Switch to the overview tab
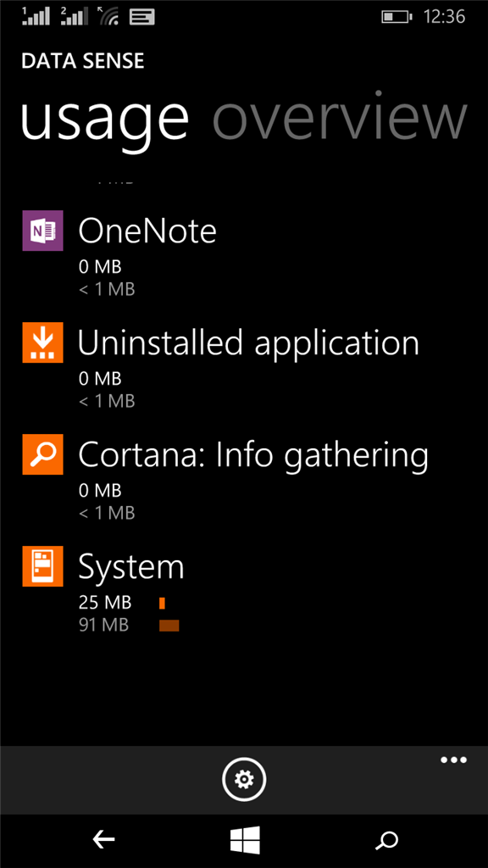Screen dimensions: 488x868 (x=341, y=119)
